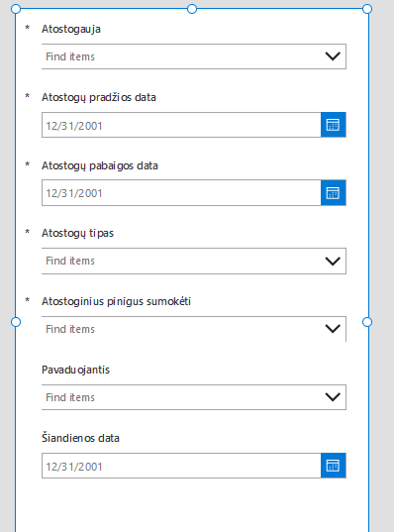Click Find items field under Atostogų tipas
The height and width of the screenshot is (532, 394).
pyautogui.click(x=194, y=261)
